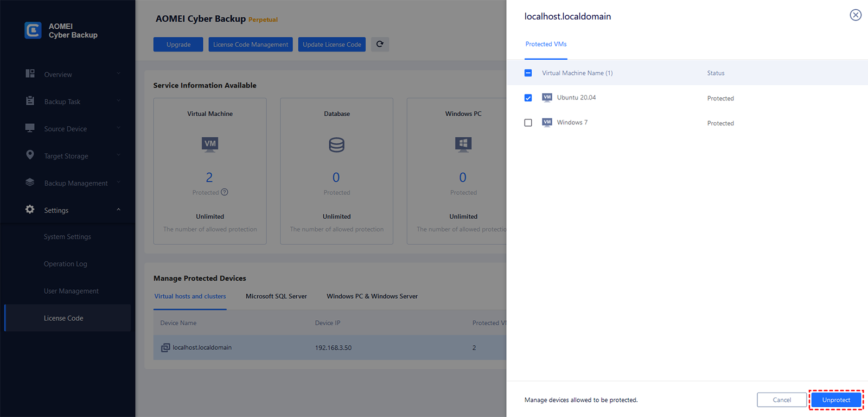The width and height of the screenshot is (868, 417).
Task: Click the Target Storage location pin icon
Action: (30, 155)
